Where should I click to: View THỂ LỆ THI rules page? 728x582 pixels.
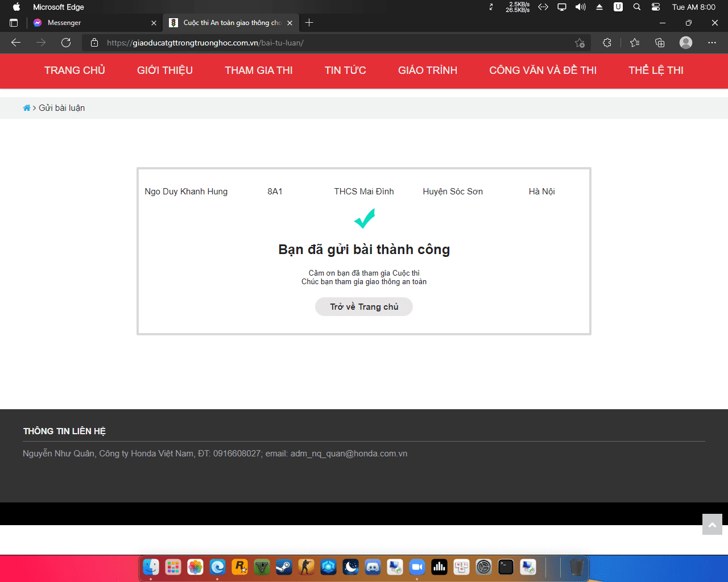pos(656,70)
